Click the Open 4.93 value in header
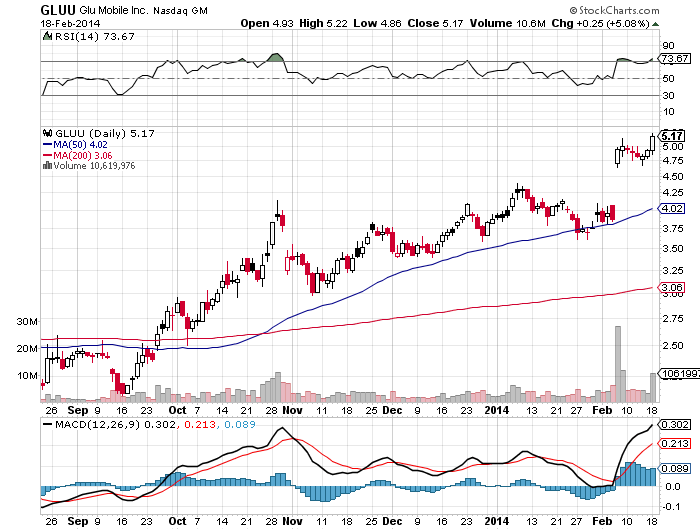Screen dimensions: 700x530 267,23
